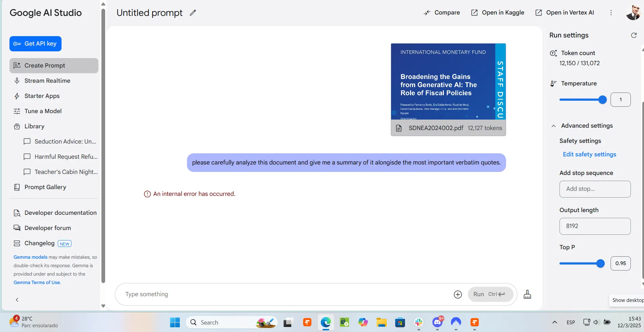The width and height of the screenshot is (644, 332).
Task: Open Microsoft Edge from taskbar
Action: (x=326, y=323)
